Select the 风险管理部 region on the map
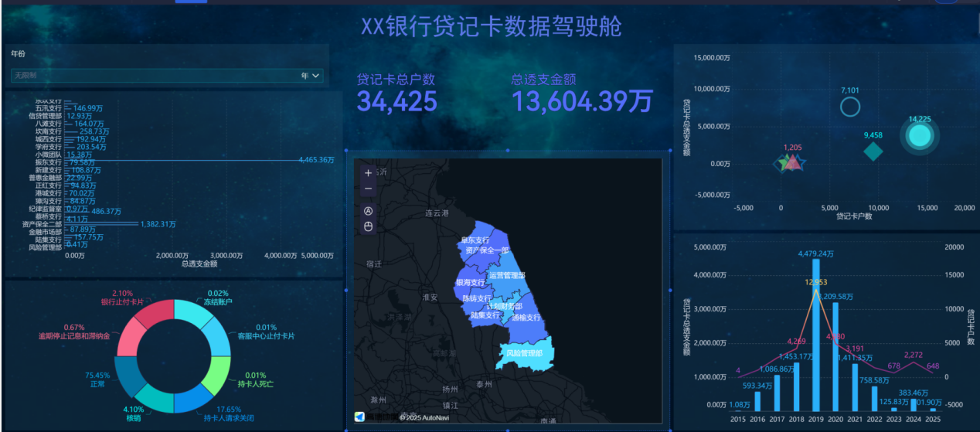980x432 pixels. (x=526, y=352)
